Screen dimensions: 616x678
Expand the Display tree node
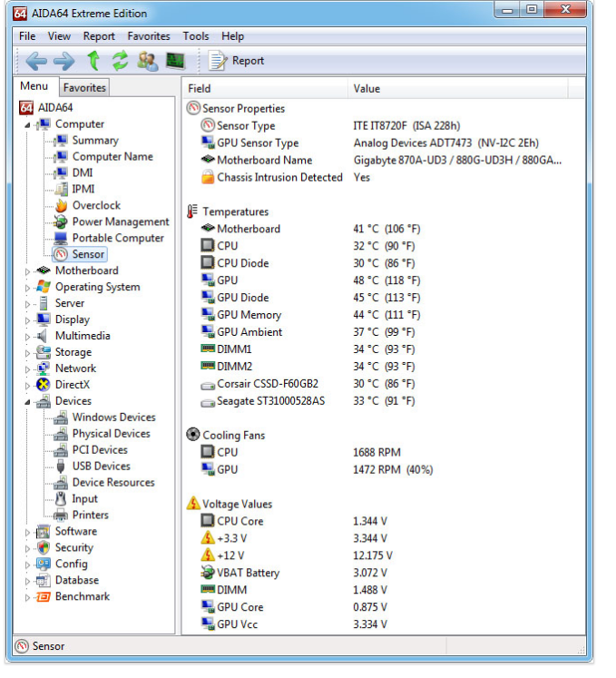pyautogui.click(x=27, y=320)
